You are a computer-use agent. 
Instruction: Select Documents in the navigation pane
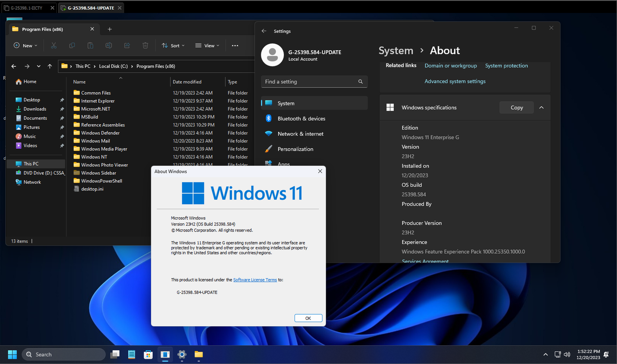click(x=35, y=118)
